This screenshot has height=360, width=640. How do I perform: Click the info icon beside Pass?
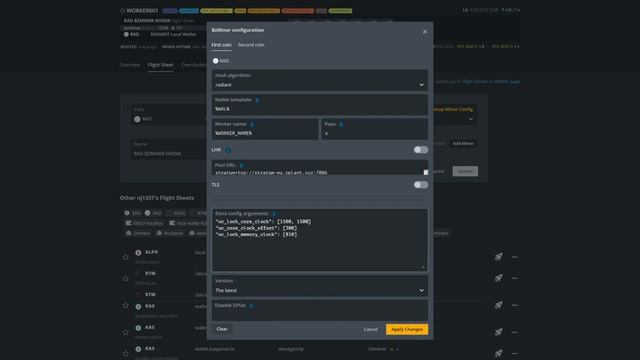[x=341, y=124]
